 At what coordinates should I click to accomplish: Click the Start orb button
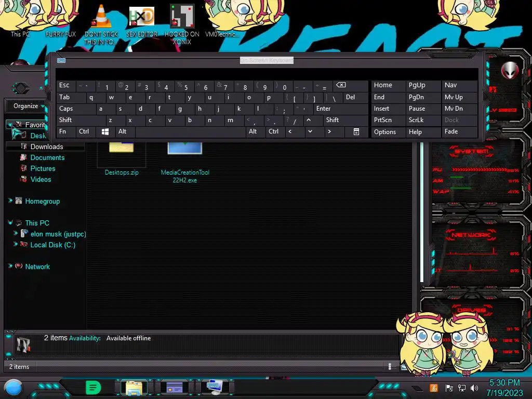[14, 388]
